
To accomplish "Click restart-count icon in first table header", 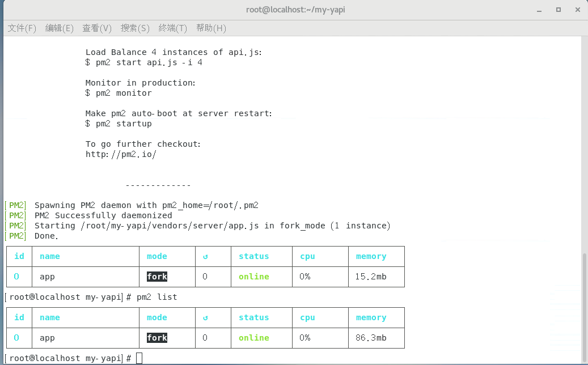I will [x=205, y=257].
